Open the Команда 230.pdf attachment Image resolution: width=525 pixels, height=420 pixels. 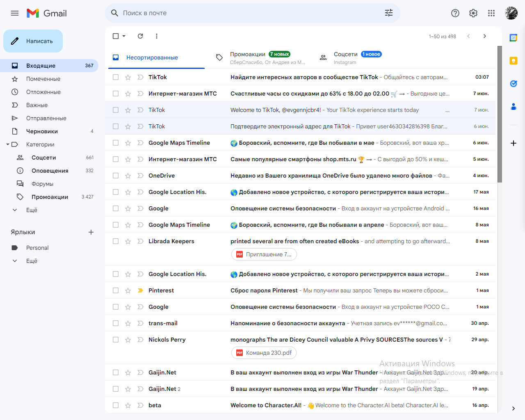264,353
